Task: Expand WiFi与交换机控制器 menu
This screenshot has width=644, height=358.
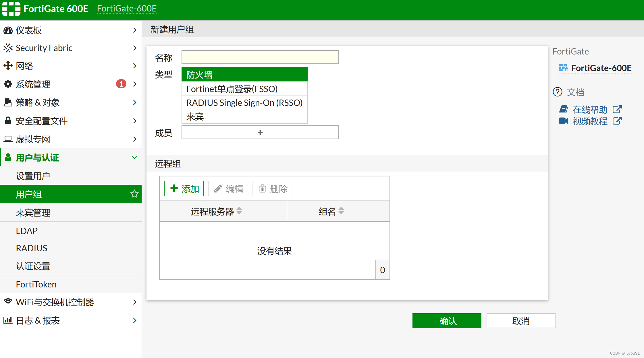Action: click(x=134, y=302)
